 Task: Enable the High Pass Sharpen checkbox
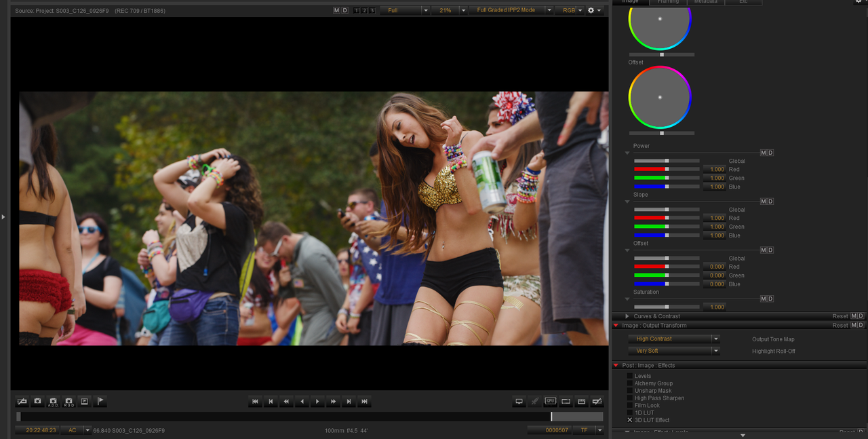630,398
